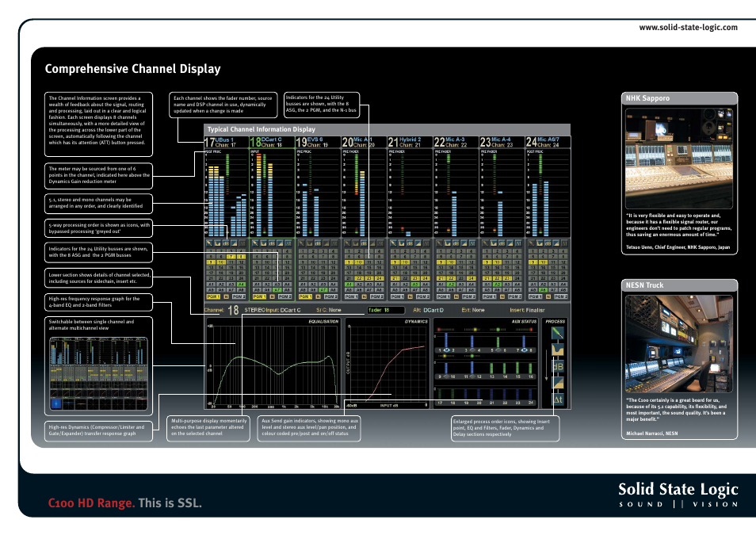Click the 'Alt: DCart D' field
756x535 pixels.
pos(428,310)
